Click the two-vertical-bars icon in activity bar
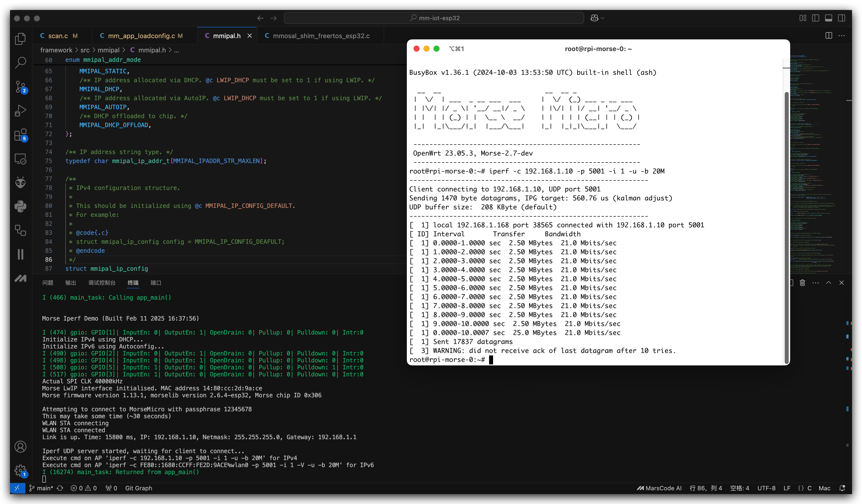The height and width of the screenshot is (504, 862). point(20,254)
